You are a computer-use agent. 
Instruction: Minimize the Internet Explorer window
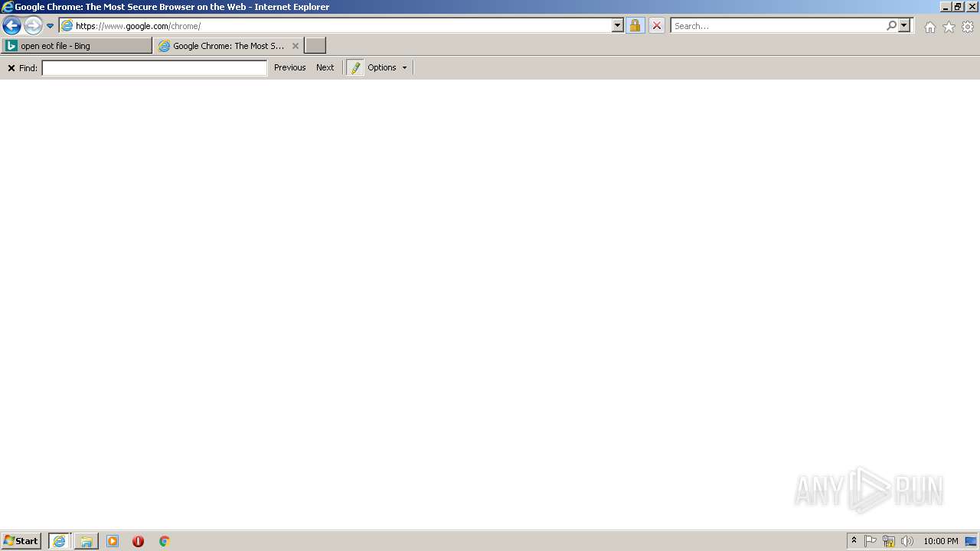pyautogui.click(x=946, y=7)
